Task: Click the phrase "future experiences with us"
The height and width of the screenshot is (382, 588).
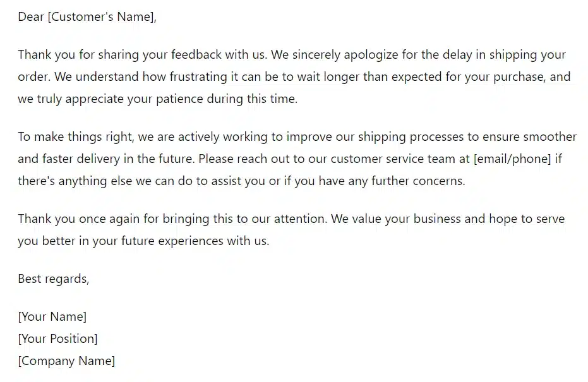Action: coord(188,241)
